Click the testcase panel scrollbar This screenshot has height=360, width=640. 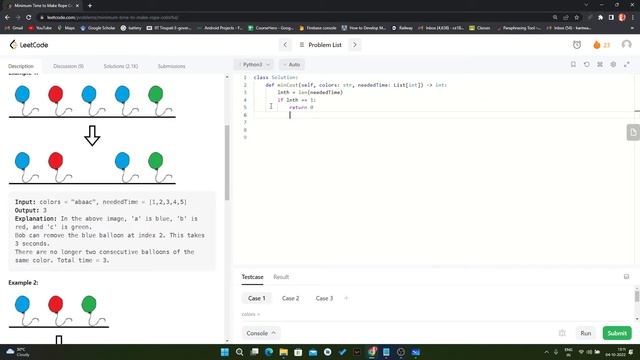[637, 296]
